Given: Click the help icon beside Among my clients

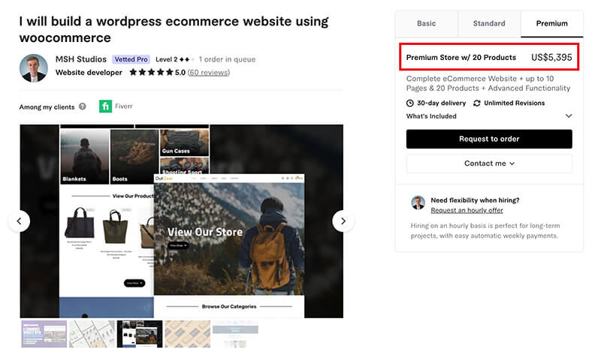Looking at the screenshot, I should (x=83, y=107).
